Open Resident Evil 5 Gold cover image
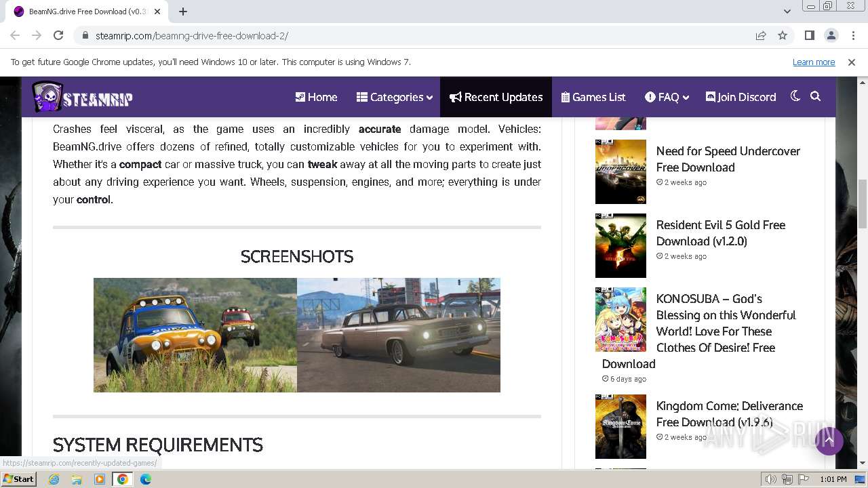The image size is (868, 488). (x=620, y=245)
